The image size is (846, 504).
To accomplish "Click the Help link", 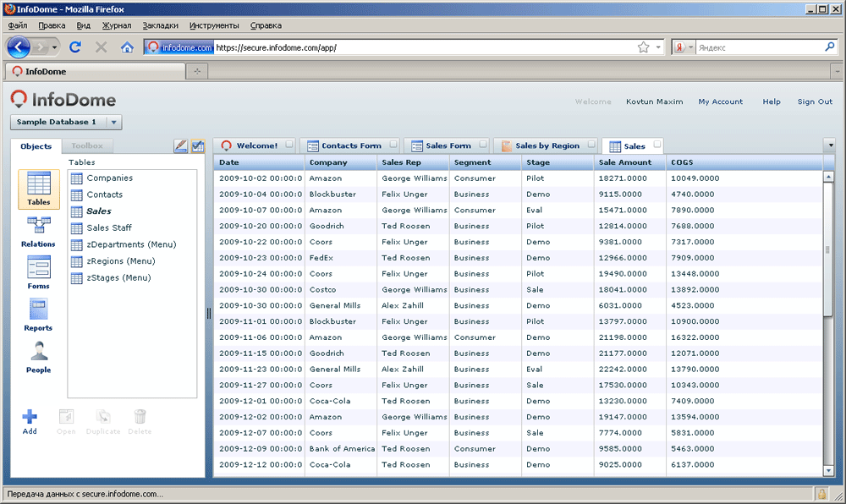I will [772, 101].
